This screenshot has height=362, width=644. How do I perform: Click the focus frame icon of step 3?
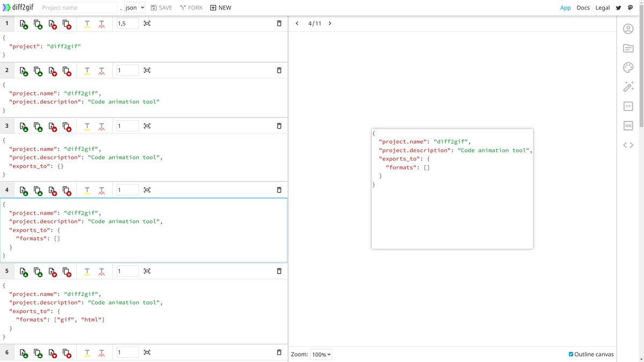click(x=147, y=126)
